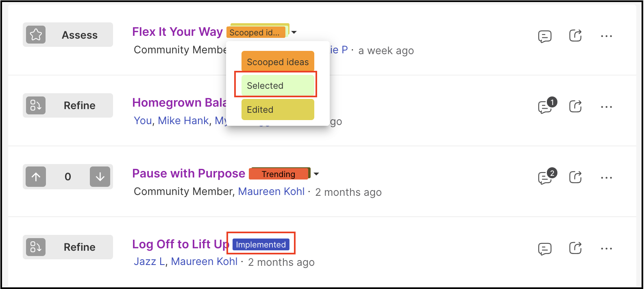Share the Flex It Your Way idea
This screenshot has width=644, height=289.
(x=575, y=36)
